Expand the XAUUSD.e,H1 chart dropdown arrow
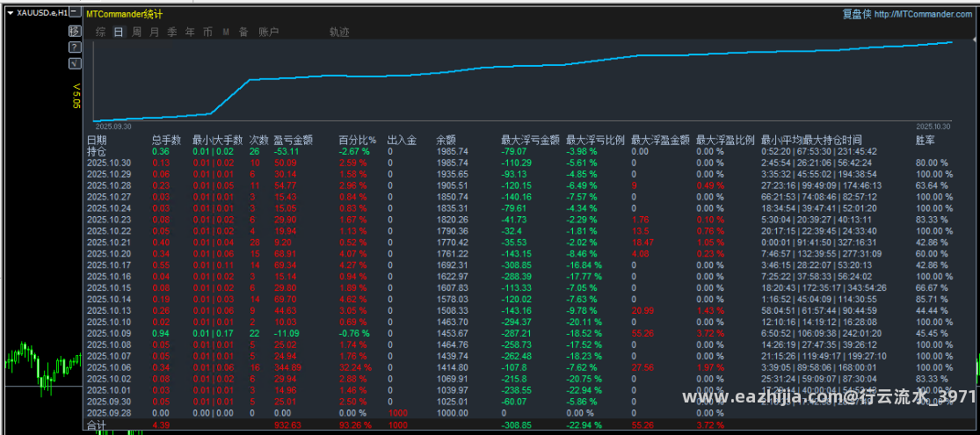This screenshot has width=980, height=435. click(11, 12)
